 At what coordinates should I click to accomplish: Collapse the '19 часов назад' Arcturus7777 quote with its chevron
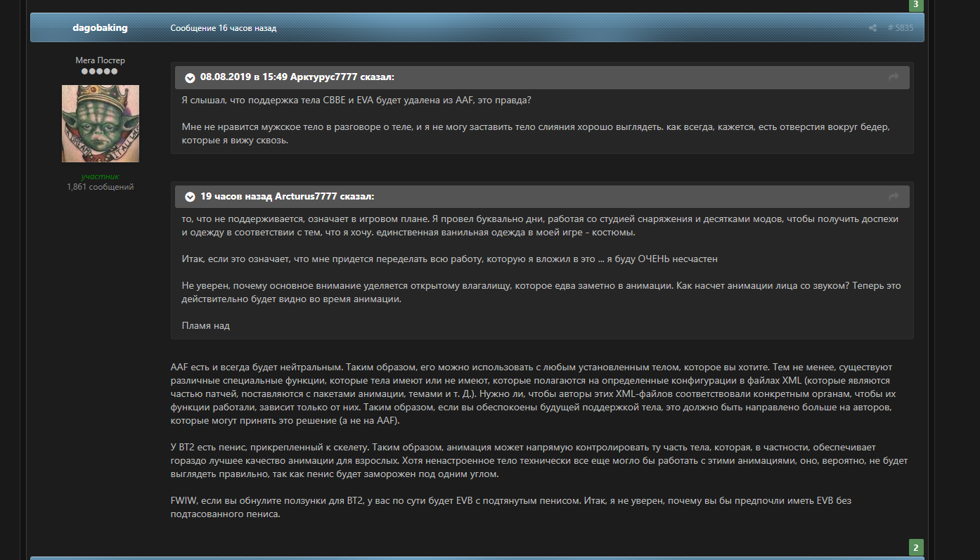point(190,197)
